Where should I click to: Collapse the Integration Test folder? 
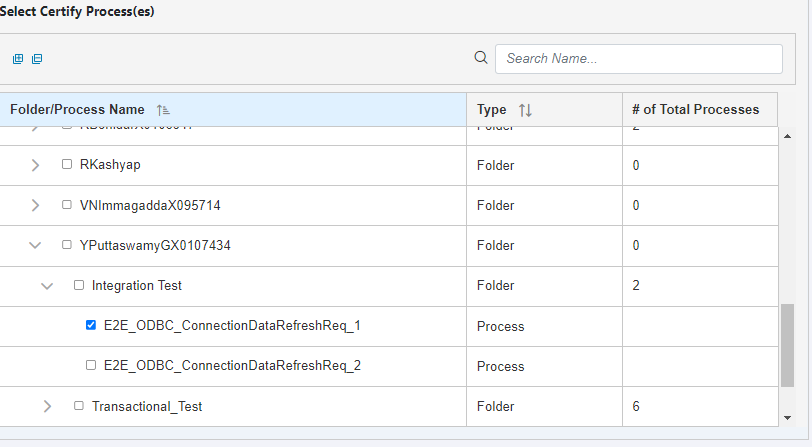[47, 285]
